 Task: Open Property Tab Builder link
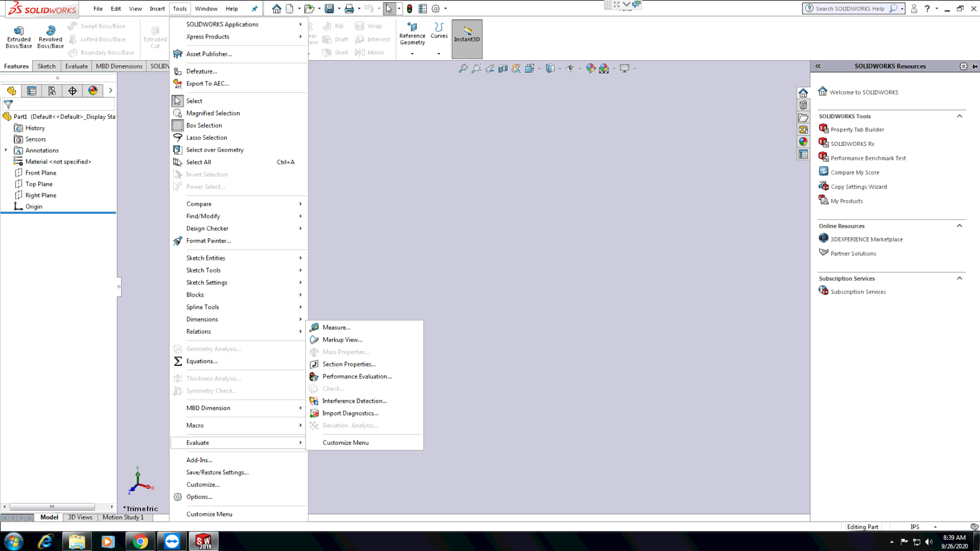pyautogui.click(x=857, y=129)
